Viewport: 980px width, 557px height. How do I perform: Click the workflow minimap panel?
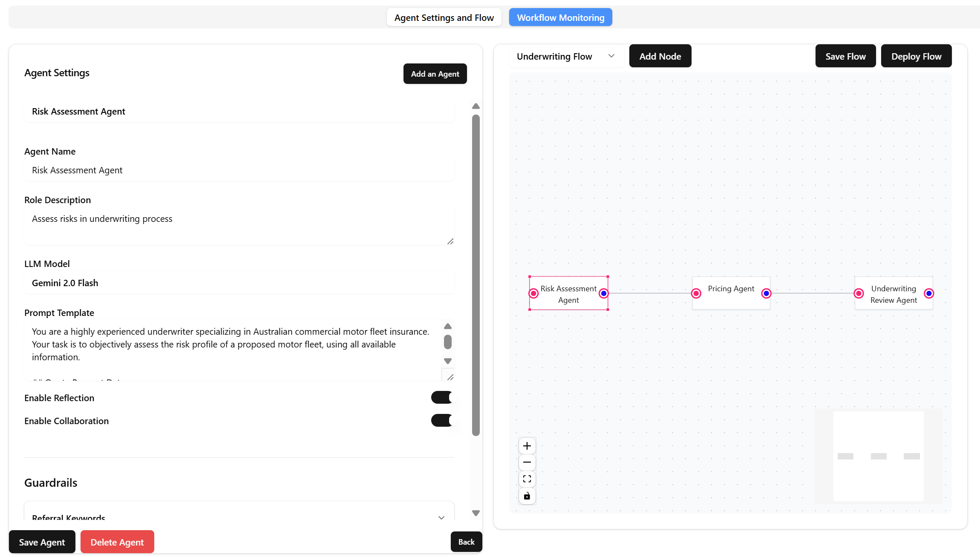[879, 457]
